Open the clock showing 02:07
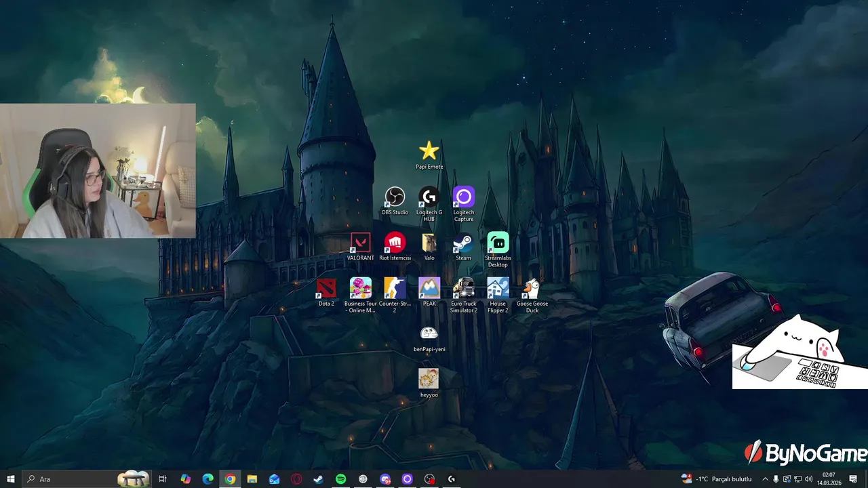The image size is (868, 488). [x=829, y=479]
